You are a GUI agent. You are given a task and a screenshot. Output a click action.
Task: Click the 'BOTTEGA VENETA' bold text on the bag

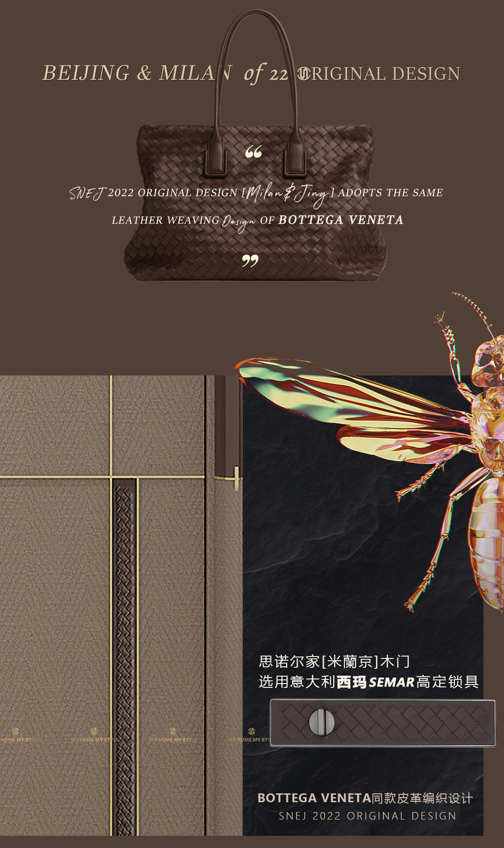click(341, 220)
